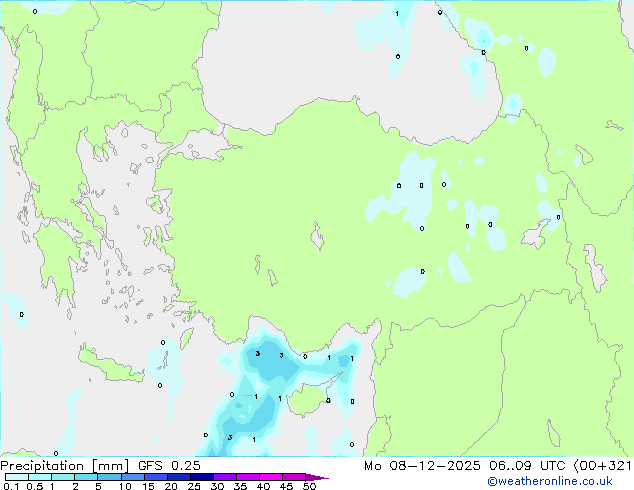Click the legend value '30'
Viewport: 634px width, 490px height.
[x=217, y=486]
